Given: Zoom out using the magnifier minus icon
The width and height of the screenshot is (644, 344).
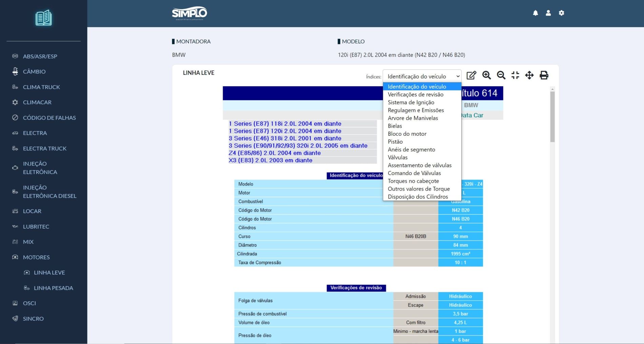Looking at the screenshot, I should 501,75.
